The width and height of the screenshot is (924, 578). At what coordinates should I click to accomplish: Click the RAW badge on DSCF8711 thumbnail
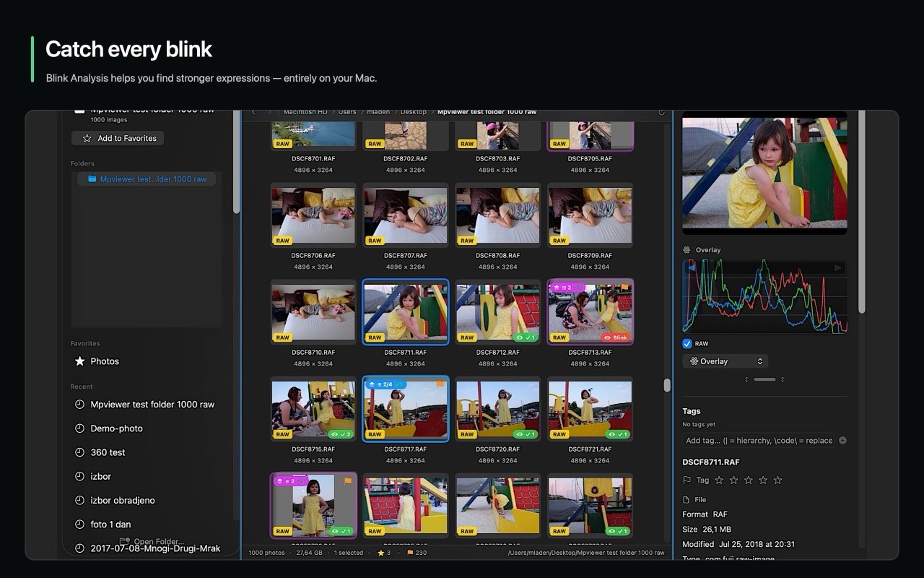(x=375, y=337)
